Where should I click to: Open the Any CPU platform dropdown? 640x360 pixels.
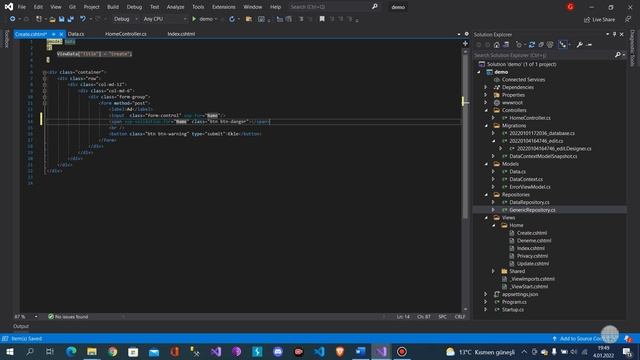pyautogui.click(x=164, y=19)
